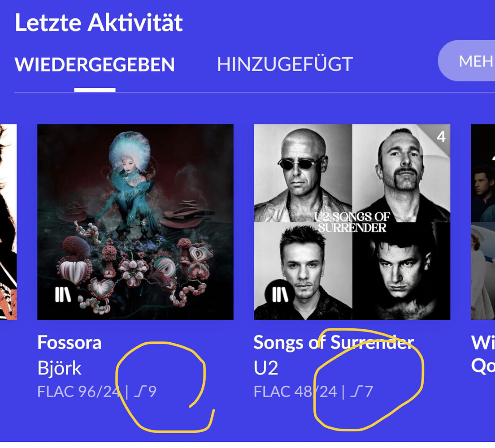Click the FLAC 48/24 format label

295,392
